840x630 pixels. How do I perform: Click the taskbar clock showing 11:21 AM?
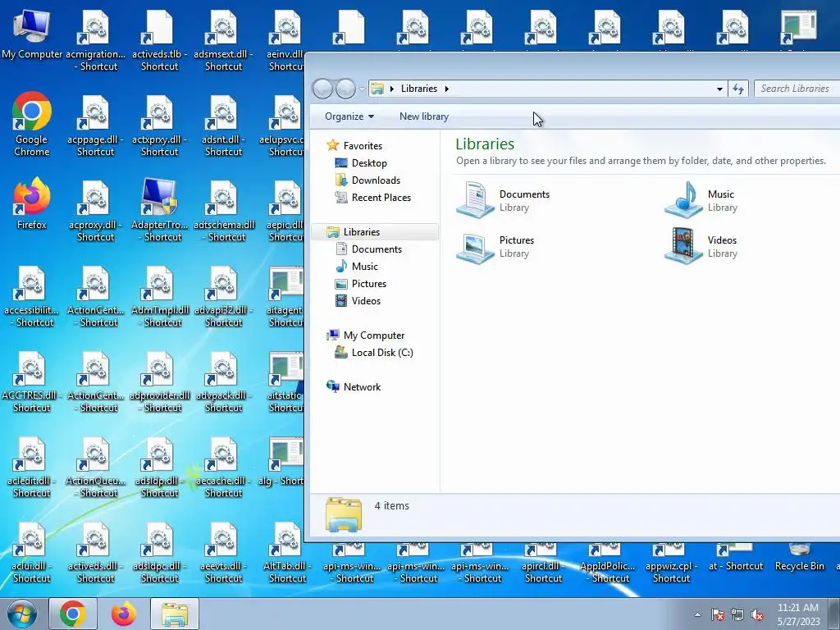coord(798,614)
